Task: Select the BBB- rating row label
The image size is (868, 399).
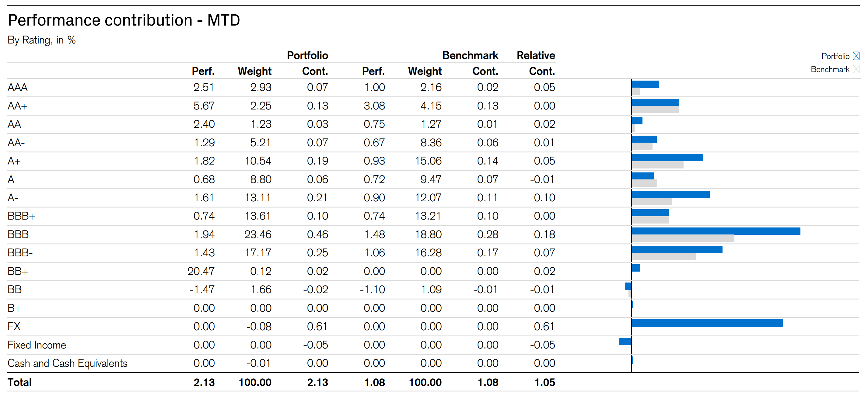Action: [20, 253]
